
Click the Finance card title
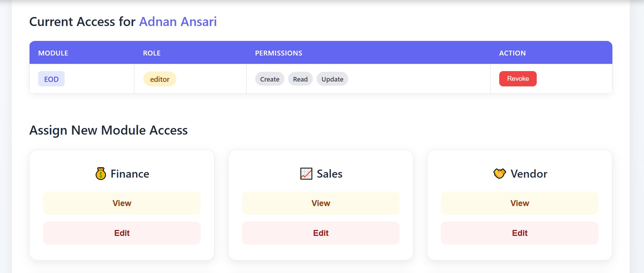click(130, 174)
